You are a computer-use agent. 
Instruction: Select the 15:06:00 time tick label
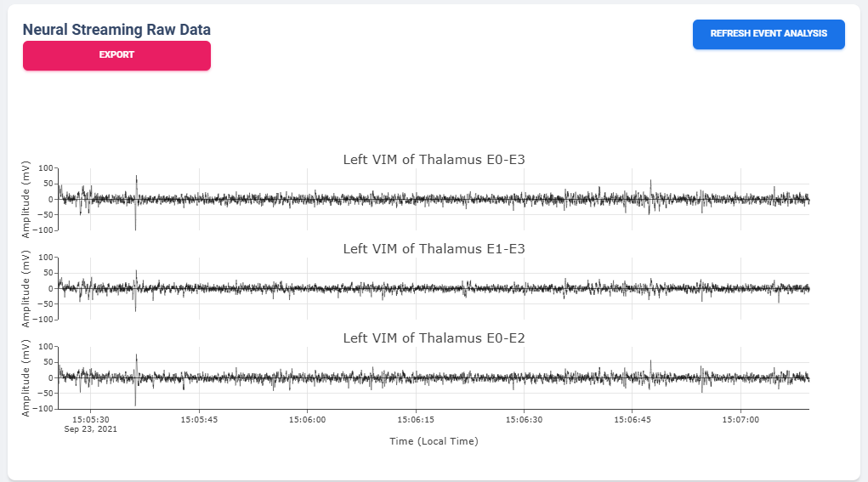tap(308, 419)
